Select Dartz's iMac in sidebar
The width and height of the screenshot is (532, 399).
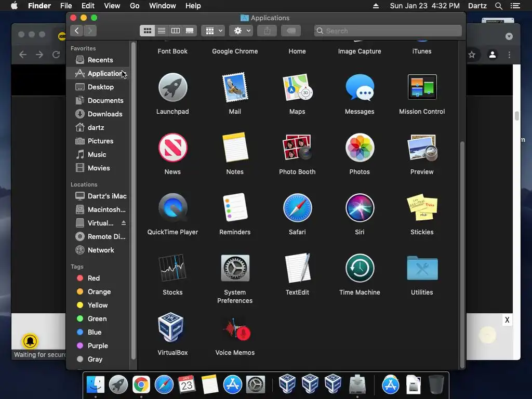tap(98, 196)
